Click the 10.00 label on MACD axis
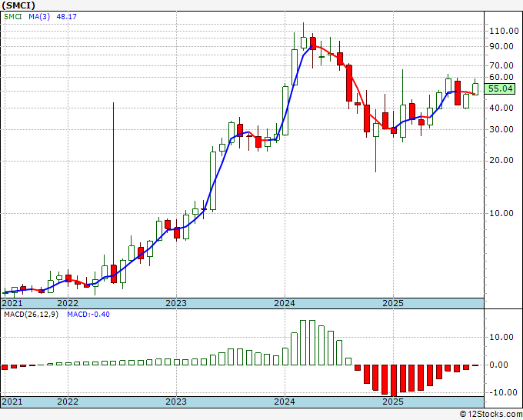The height and width of the screenshot is (420, 523). tap(501, 337)
